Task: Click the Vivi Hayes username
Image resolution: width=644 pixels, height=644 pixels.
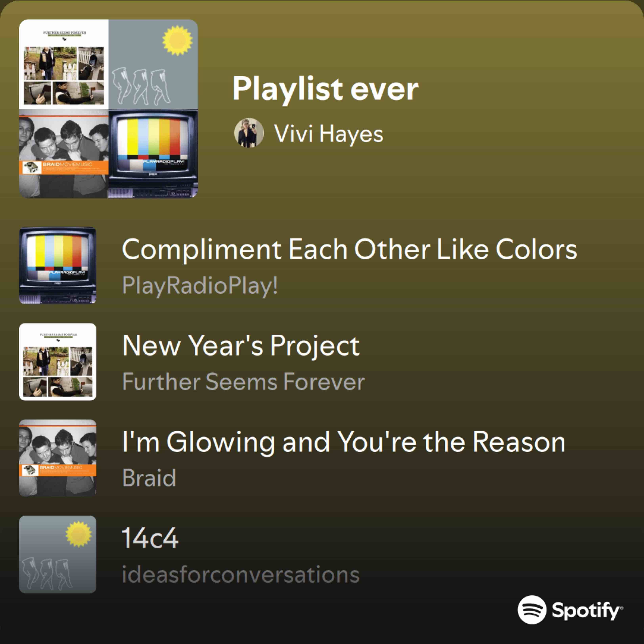Action: (x=329, y=133)
